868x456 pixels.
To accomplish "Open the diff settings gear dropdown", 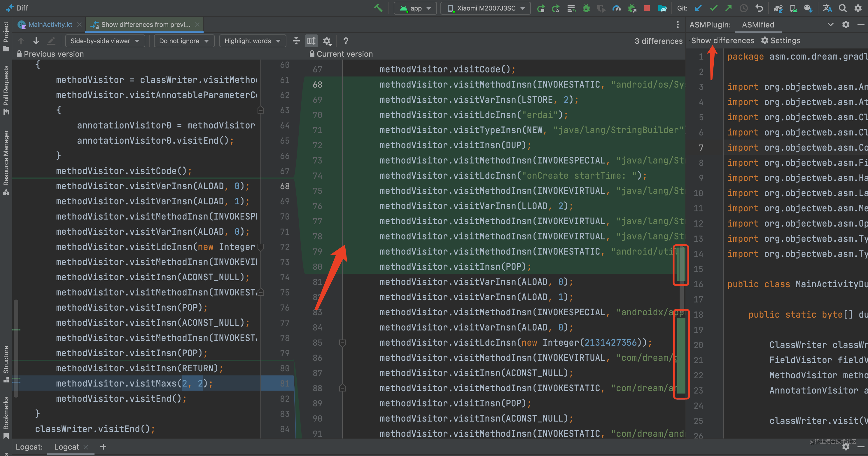I will coord(326,41).
